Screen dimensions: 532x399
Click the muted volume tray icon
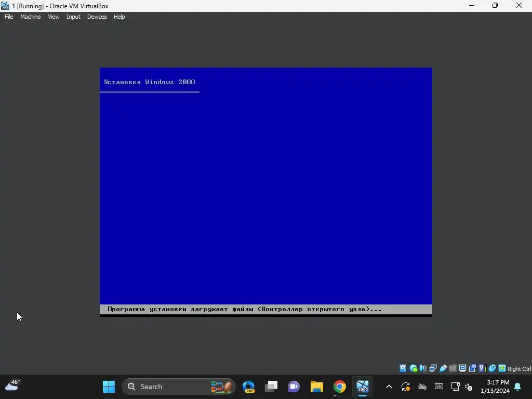click(x=469, y=387)
